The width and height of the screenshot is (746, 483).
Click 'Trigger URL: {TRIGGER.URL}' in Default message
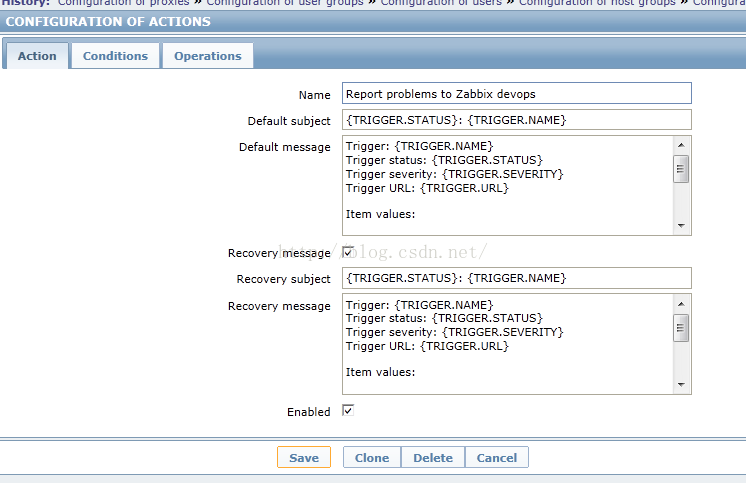(x=427, y=188)
